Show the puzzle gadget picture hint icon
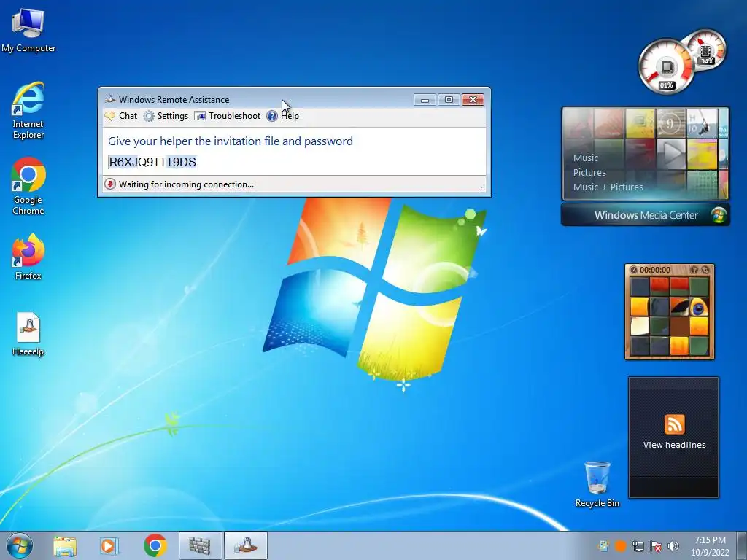The width and height of the screenshot is (747, 560). pyautogui.click(x=694, y=270)
